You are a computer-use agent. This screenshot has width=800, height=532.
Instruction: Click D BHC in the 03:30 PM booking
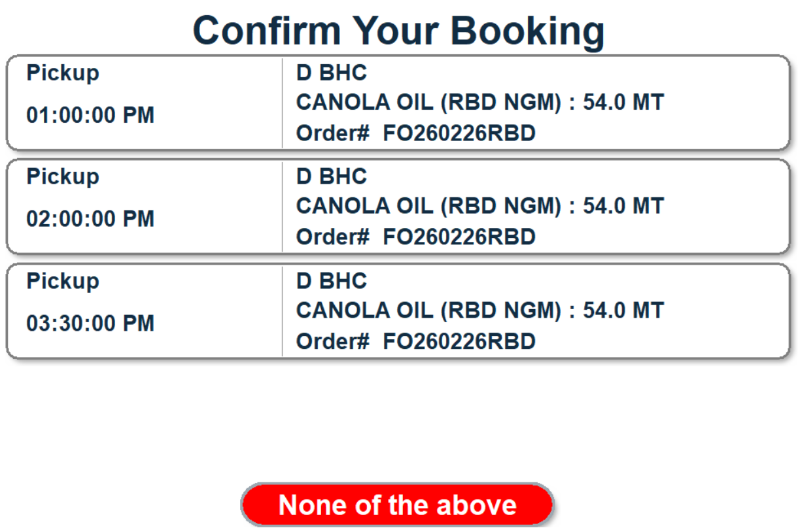click(x=332, y=281)
